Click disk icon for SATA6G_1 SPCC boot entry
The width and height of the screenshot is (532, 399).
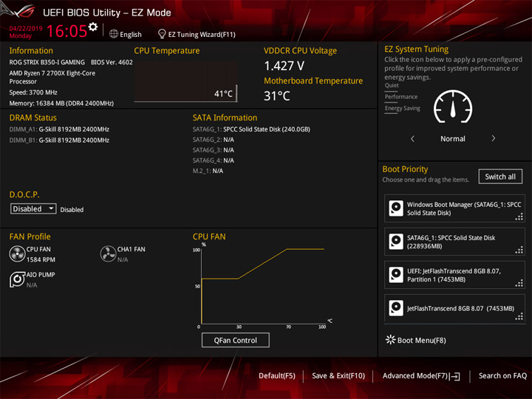pyautogui.click(x=396, y=242)
